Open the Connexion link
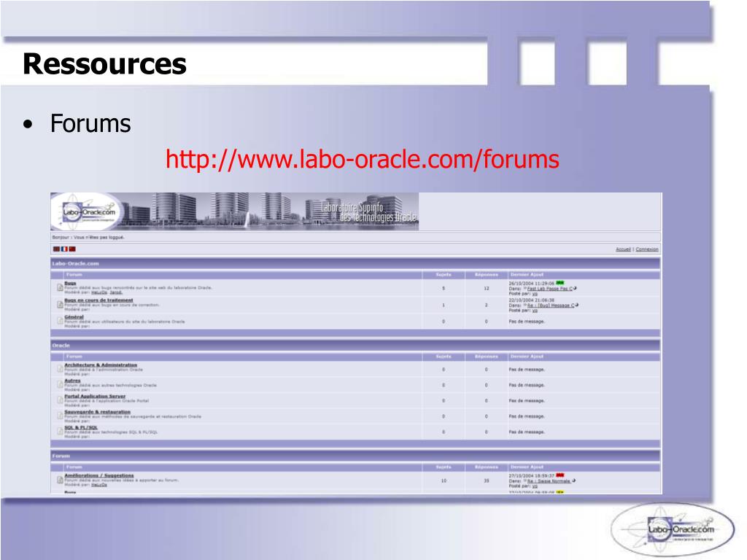 pos(647,249)
